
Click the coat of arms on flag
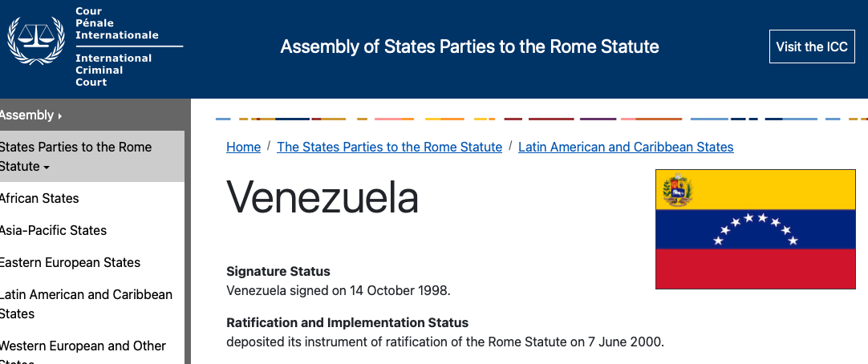point(678,191)
